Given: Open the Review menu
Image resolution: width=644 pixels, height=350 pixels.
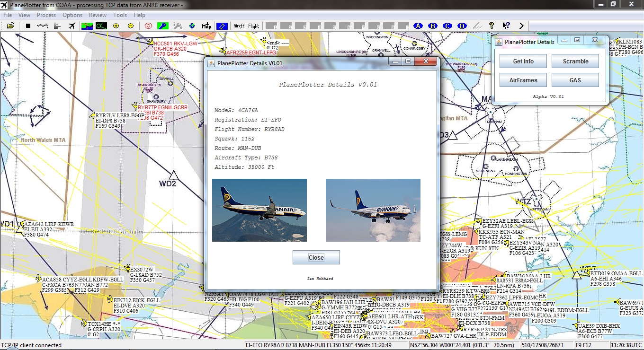Looking at the screenshot, I should [x=98, y=15].
